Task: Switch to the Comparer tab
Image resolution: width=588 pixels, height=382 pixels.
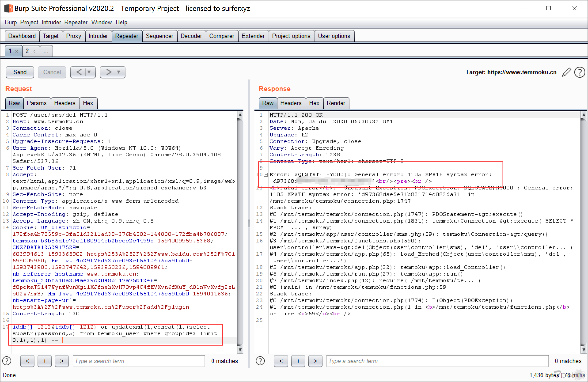Action: (222, 36)
